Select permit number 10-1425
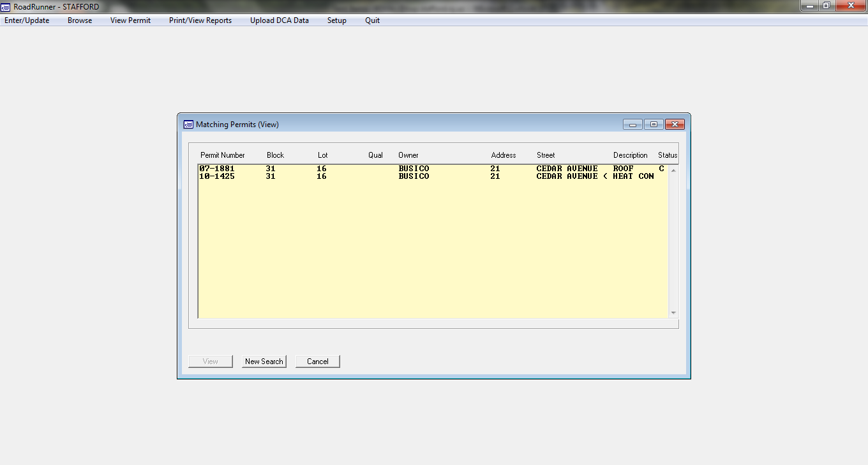 click(217, 176)
